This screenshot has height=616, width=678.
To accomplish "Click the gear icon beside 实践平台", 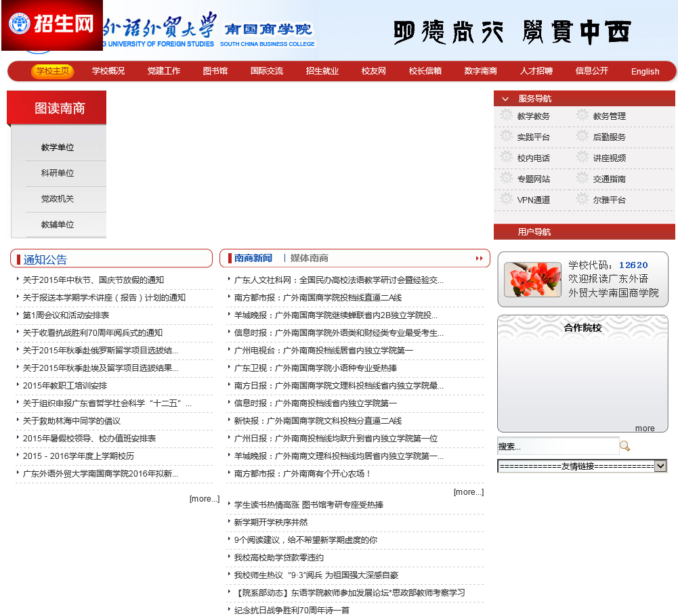I will [x=507, y=137].
